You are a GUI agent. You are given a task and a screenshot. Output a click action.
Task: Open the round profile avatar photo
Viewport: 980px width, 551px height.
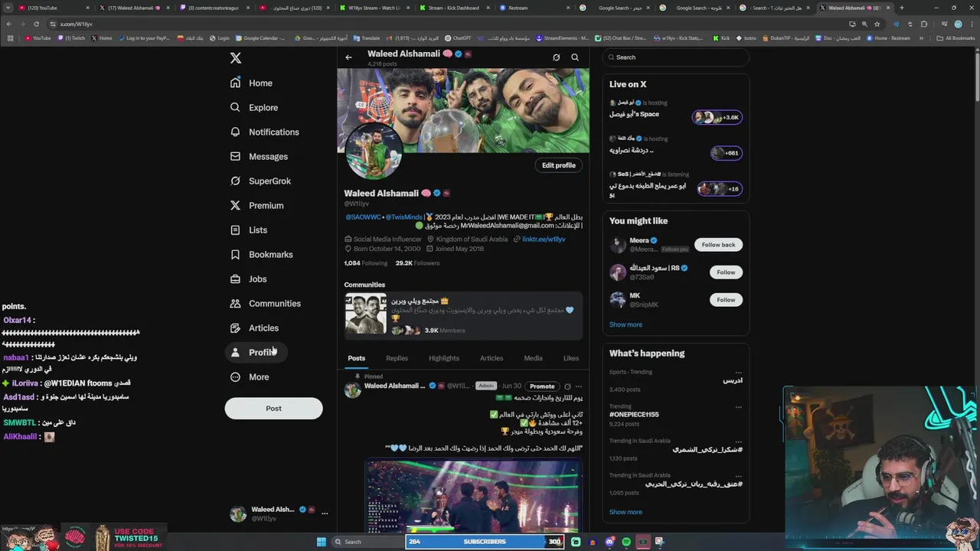tap(374, 150)
